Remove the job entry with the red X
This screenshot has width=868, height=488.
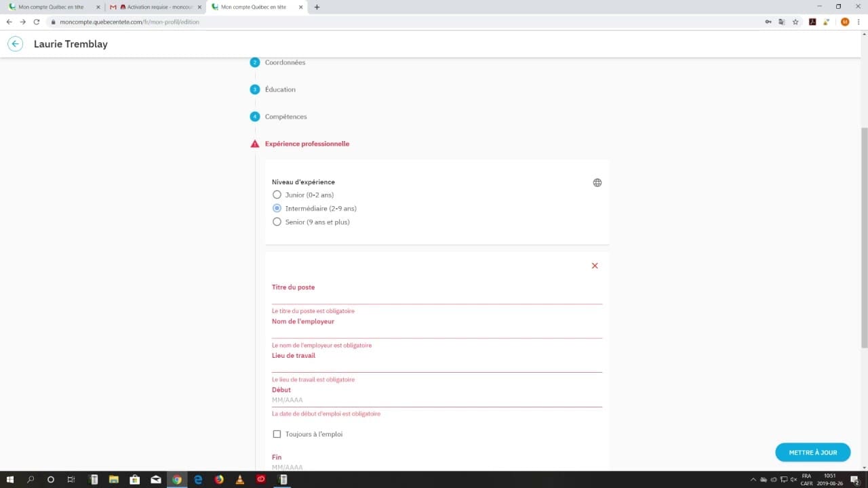pos(595,266)
